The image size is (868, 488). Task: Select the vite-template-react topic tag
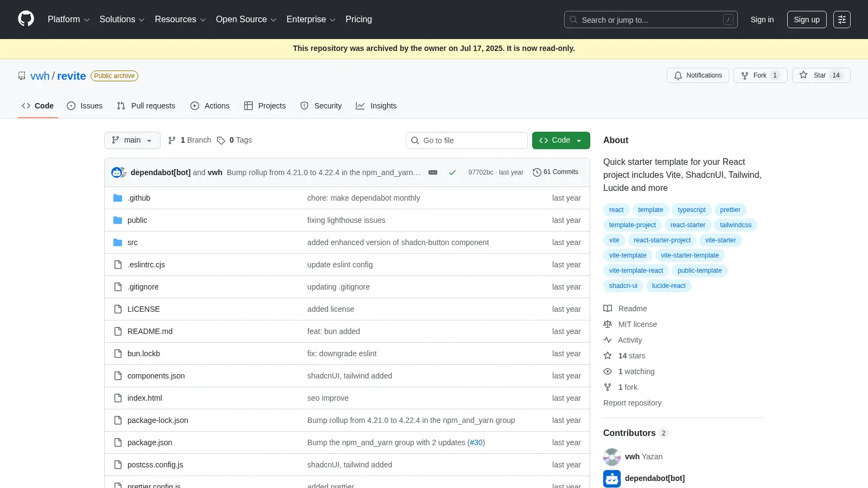click(636, 271)
